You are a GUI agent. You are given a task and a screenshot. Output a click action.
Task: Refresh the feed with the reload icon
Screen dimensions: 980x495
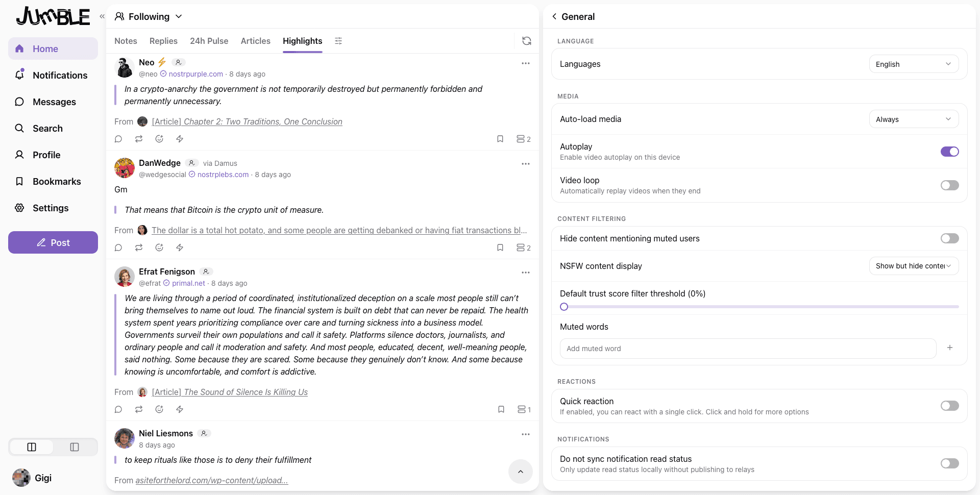(527, 41)
